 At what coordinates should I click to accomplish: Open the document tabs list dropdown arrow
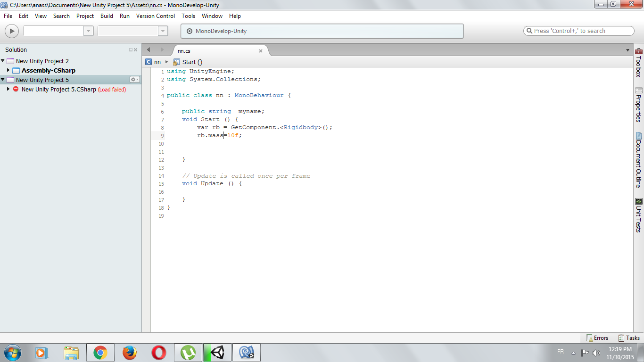click(x=627, y=50)
